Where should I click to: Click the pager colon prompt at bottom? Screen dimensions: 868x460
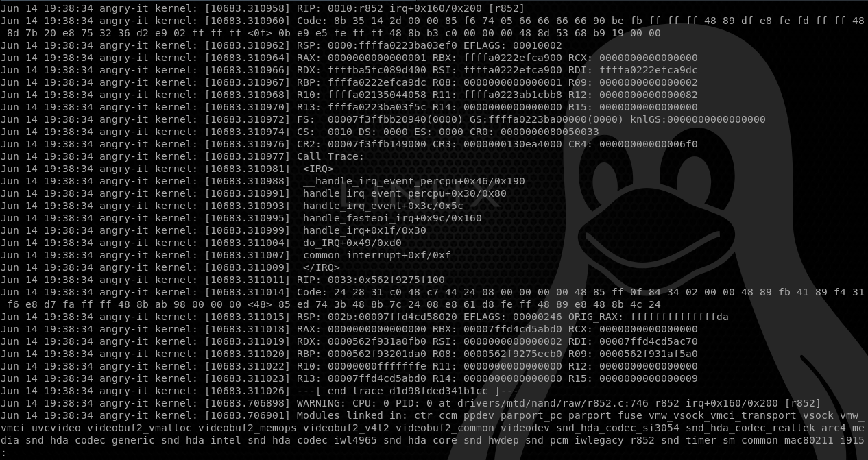pyautogui.click(x=3, y=453)
